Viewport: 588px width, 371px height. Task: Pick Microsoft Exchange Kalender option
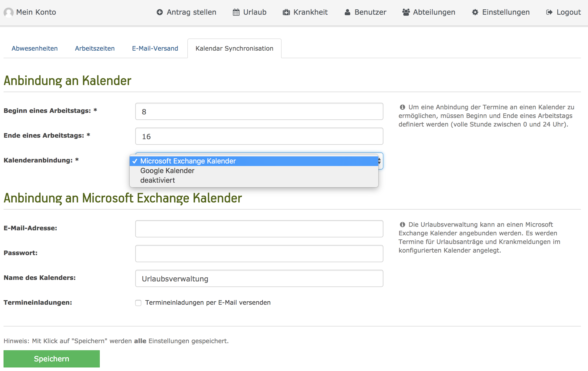tap(188, 161)
